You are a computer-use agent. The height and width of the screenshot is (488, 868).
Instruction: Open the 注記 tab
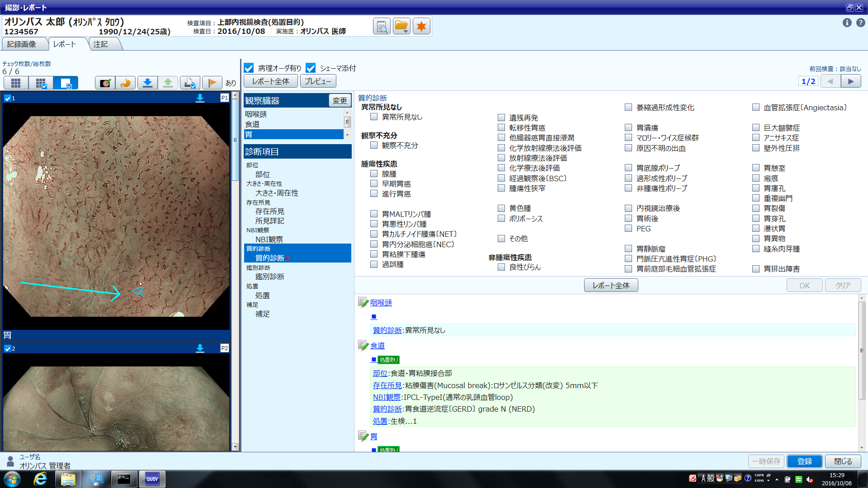pyautogui.click(x=100, y=44)
